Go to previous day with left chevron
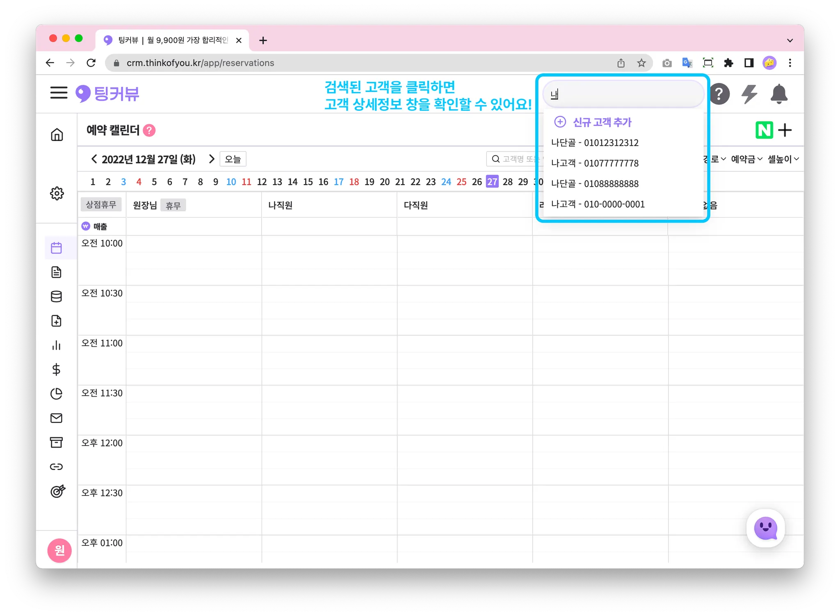840x616 pixels. click(x=94, y=159)
